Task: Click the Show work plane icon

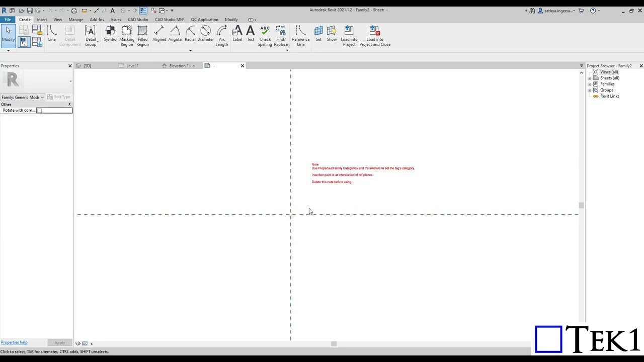Action: tap(332, 34)
